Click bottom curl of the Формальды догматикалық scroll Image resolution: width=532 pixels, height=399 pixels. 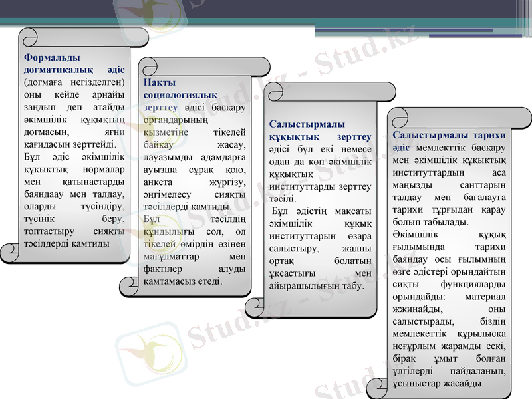tap(12, 253)
